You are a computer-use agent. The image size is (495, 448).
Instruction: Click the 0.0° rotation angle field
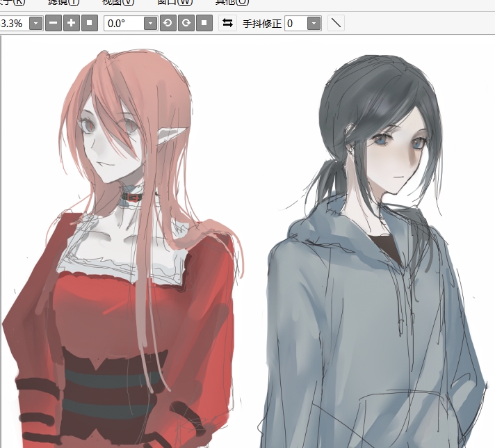tap(123, 24)
